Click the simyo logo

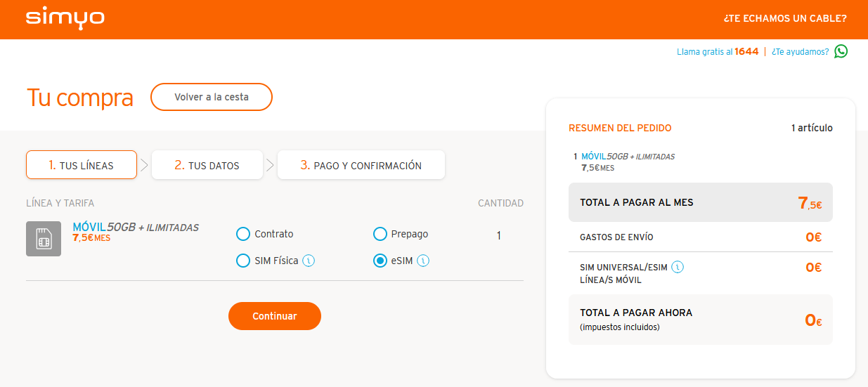(65, 19)
